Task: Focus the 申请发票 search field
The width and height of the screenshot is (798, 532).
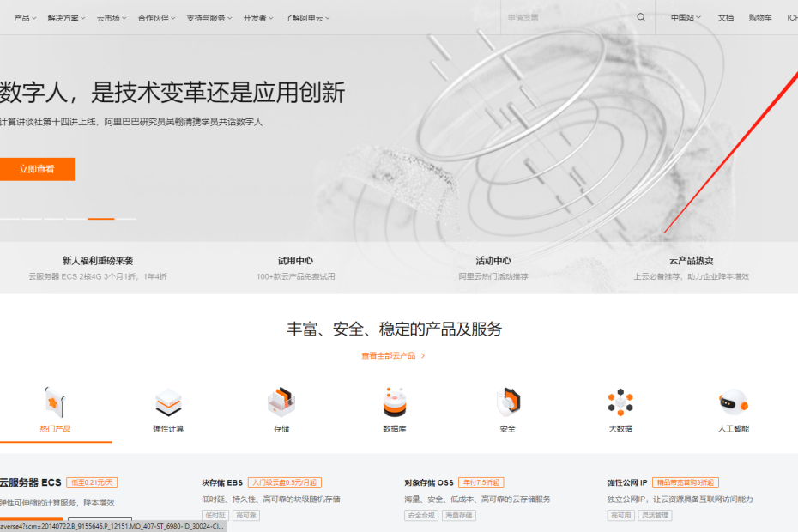Action: 569,17
